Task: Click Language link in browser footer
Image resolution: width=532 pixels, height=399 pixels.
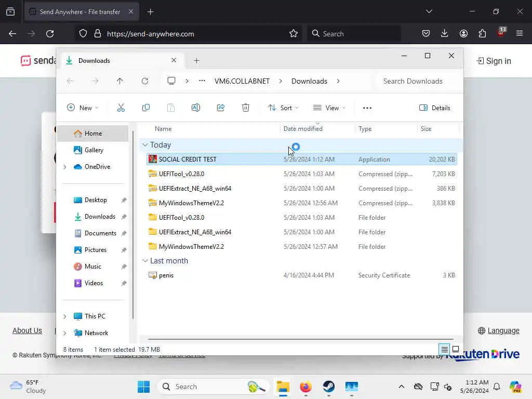Action: (498, 330)
